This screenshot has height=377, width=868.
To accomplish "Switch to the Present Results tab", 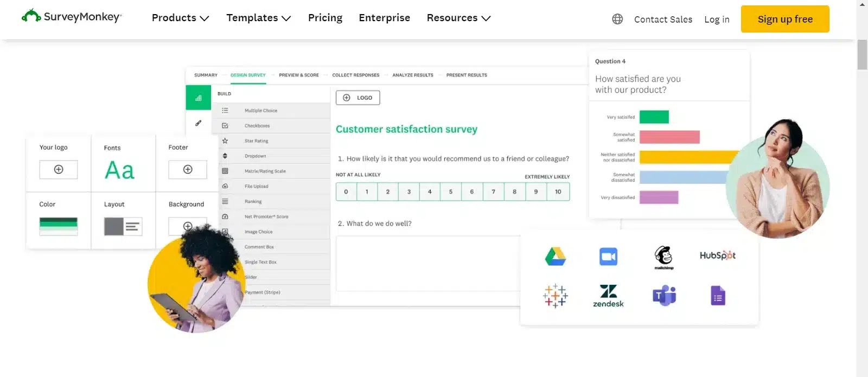I will 467,75.
